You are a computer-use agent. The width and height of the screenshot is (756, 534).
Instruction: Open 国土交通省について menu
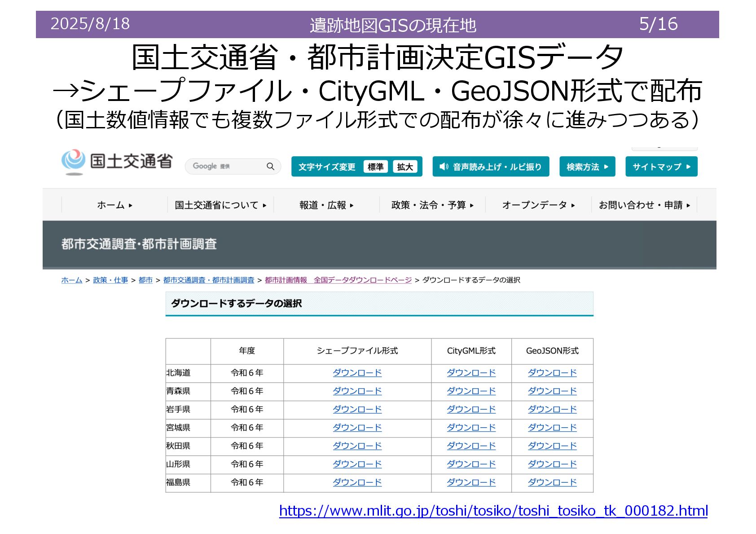click(x=220, y=205)
